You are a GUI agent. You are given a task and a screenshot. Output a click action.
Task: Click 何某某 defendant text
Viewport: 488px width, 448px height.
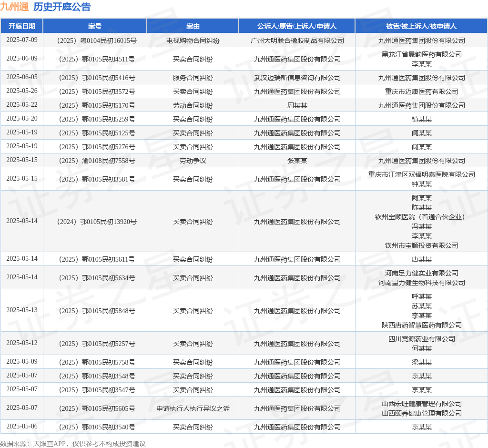coord(421,349)
